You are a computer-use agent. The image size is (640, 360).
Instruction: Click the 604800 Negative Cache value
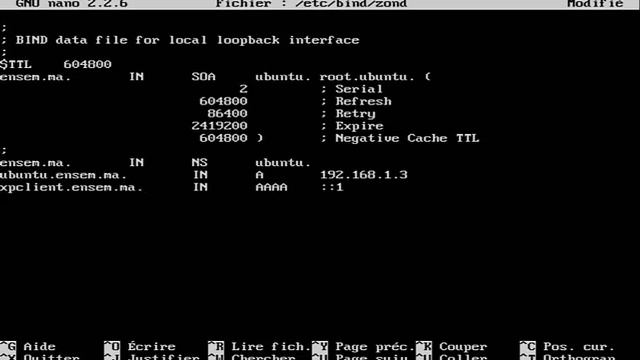click(x=223, y=138)
